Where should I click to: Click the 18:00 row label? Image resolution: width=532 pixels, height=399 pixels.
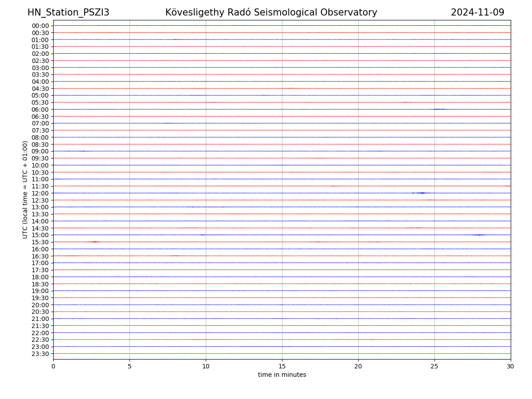coord(40,277)
